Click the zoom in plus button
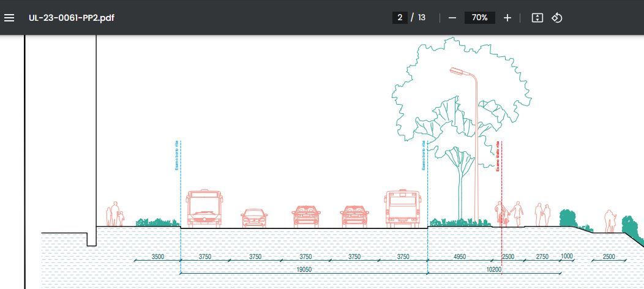644x289 pixels. [x=507, y=17]
